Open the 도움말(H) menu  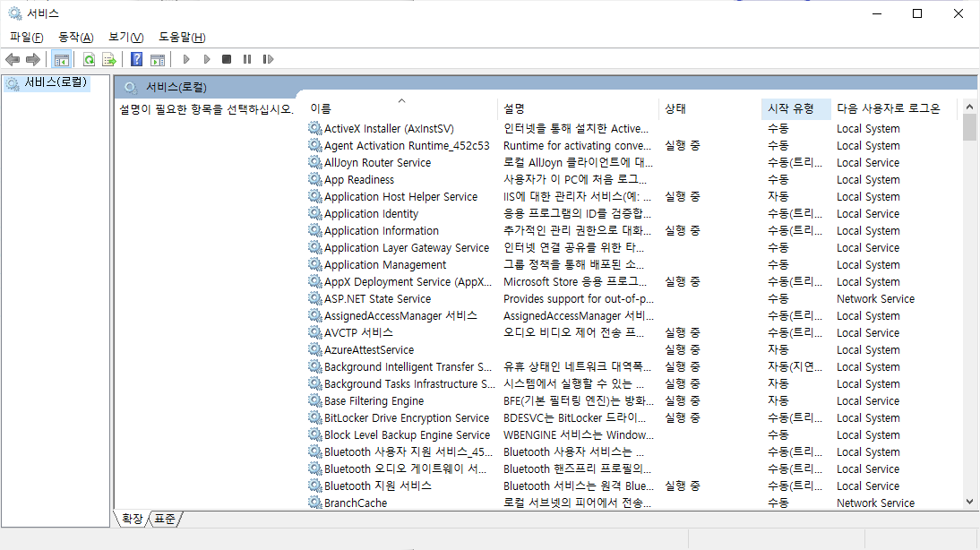[182, 38]
